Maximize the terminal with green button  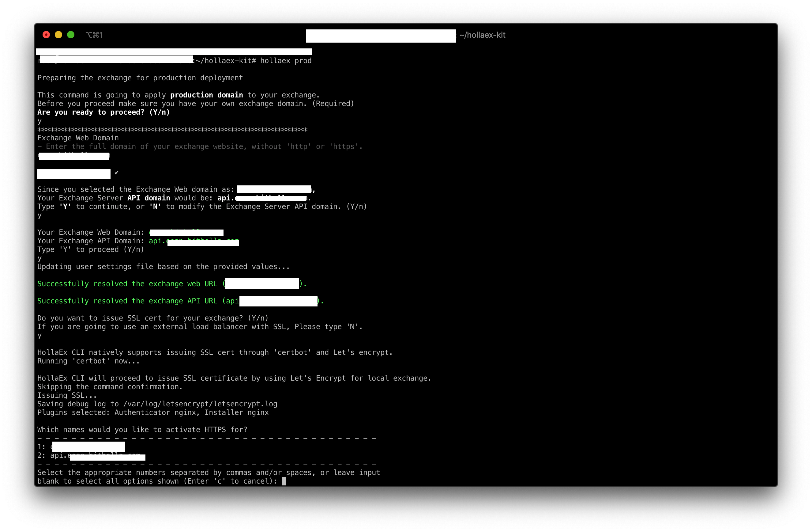click(x=71, y=35)
